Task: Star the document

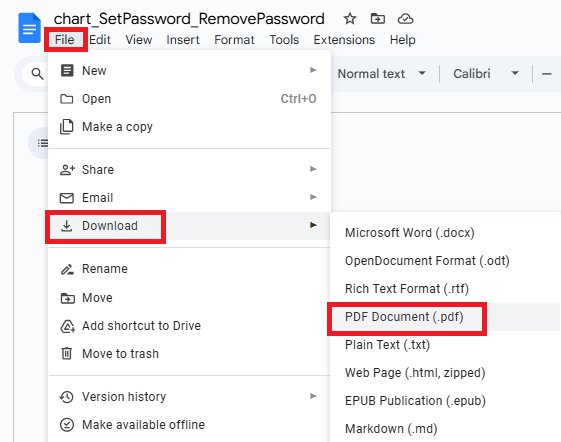Action: pyautogui.click(x=350, y=19)
